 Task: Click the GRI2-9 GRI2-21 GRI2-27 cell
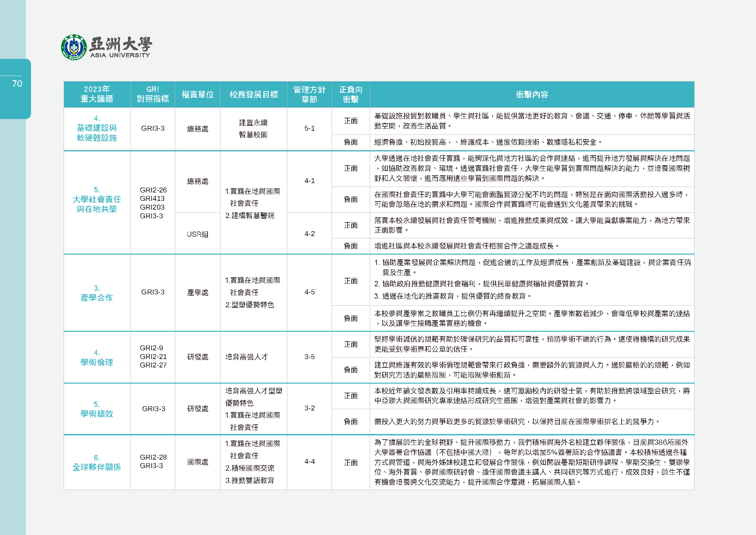(x=153, y=356)
